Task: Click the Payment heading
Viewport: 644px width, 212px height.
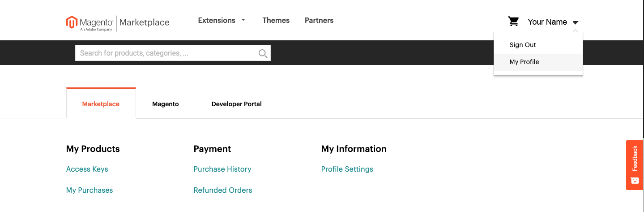Action: pyautogui.click(x=213, y=149)
